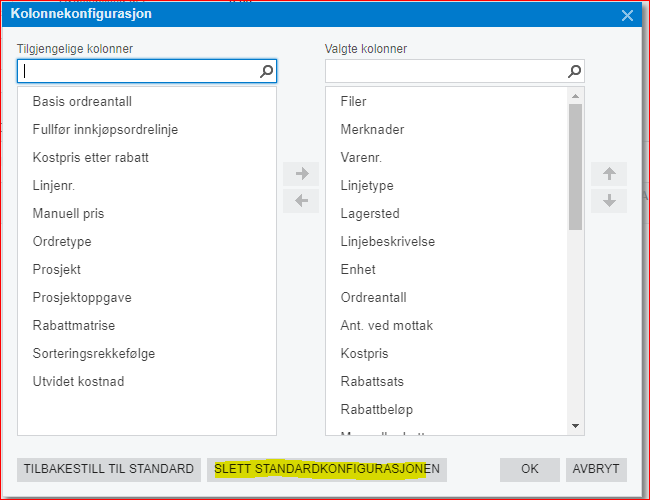The image size is (650, 500).
Task: Select Kostpris in the selected columns list
Action: coord(364,353)
